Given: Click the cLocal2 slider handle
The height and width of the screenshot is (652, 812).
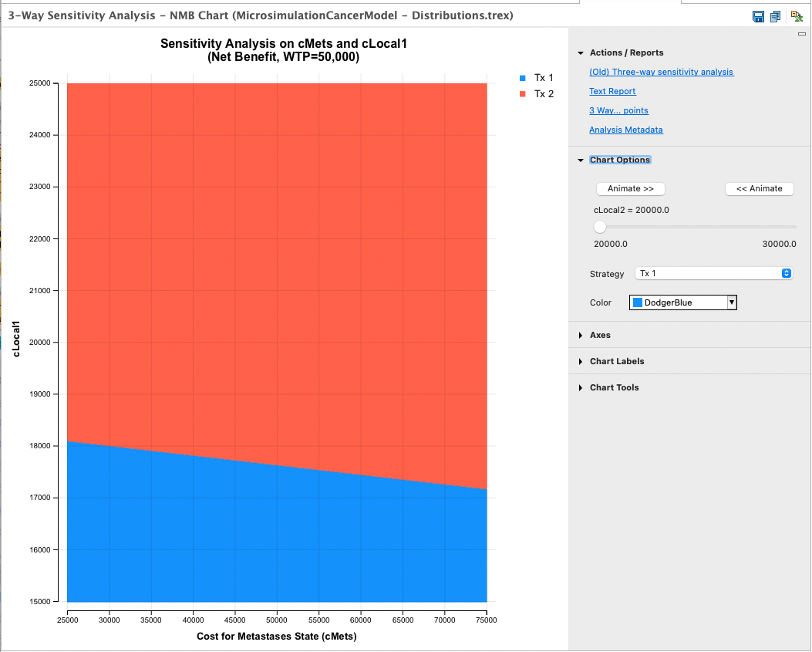Looking at the screenshot, I should point(599,227).
